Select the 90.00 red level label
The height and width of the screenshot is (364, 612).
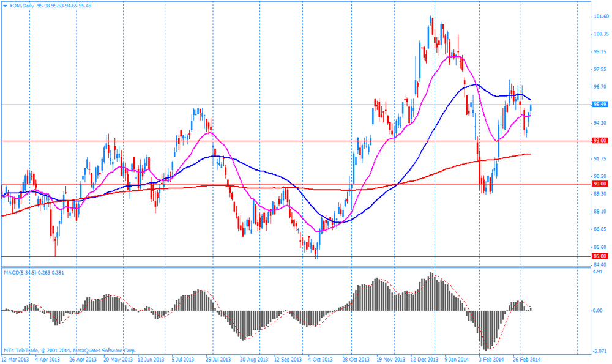tap(600, 184)
